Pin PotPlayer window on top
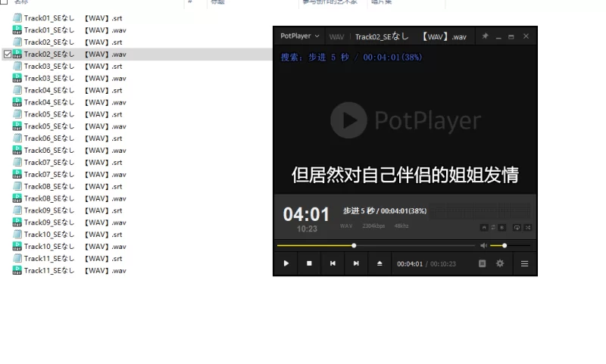This screenshot has height=364, width=606. (x=485, y=36)
